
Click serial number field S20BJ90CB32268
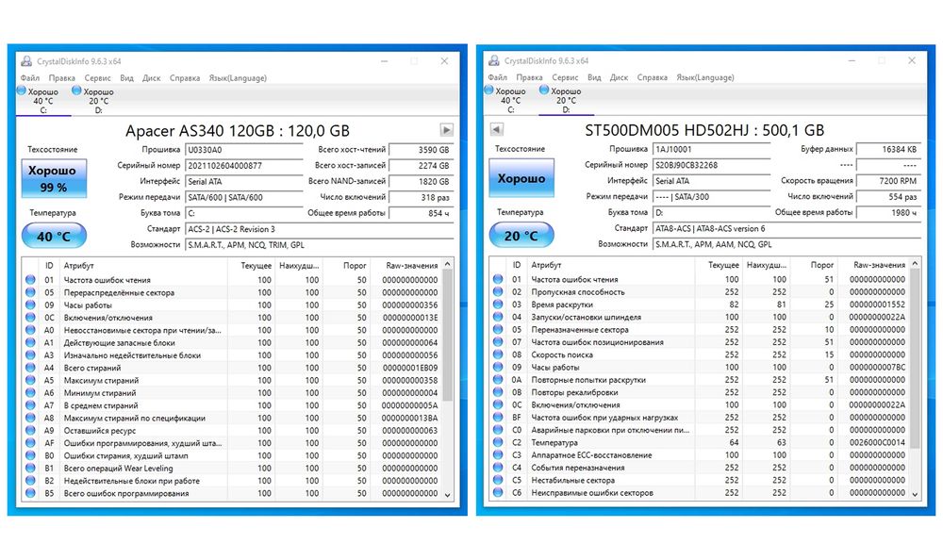pos(711,165)
